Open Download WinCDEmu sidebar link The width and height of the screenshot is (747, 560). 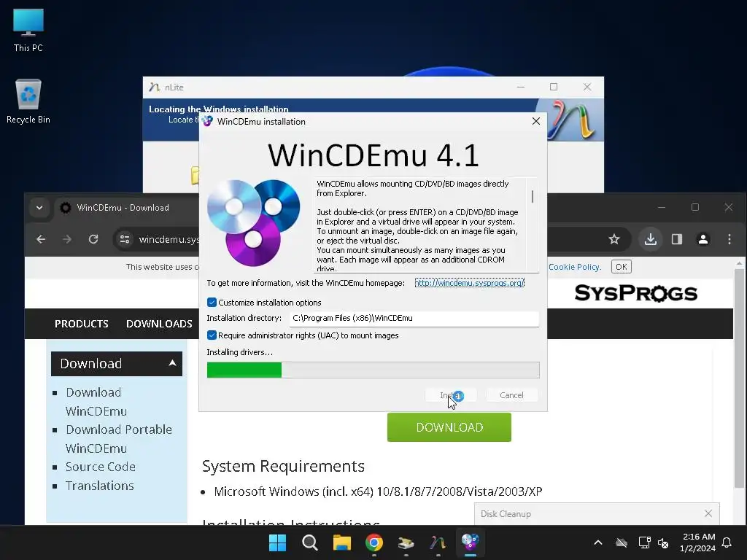coord(96,402)
